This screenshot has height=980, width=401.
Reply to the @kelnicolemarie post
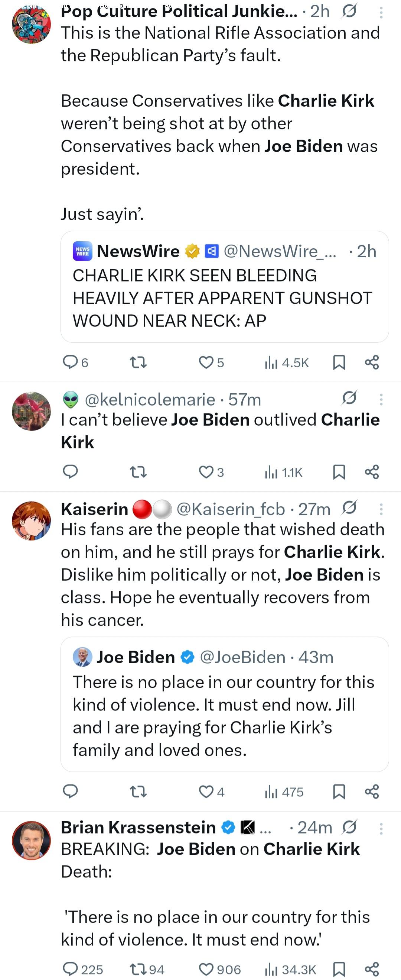coord(70,472)
